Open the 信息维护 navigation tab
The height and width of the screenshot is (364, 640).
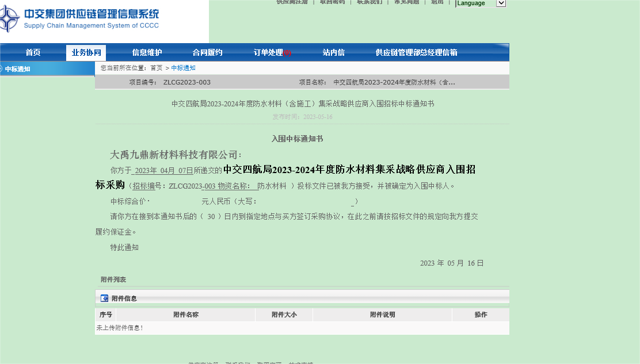click(147, 52)
